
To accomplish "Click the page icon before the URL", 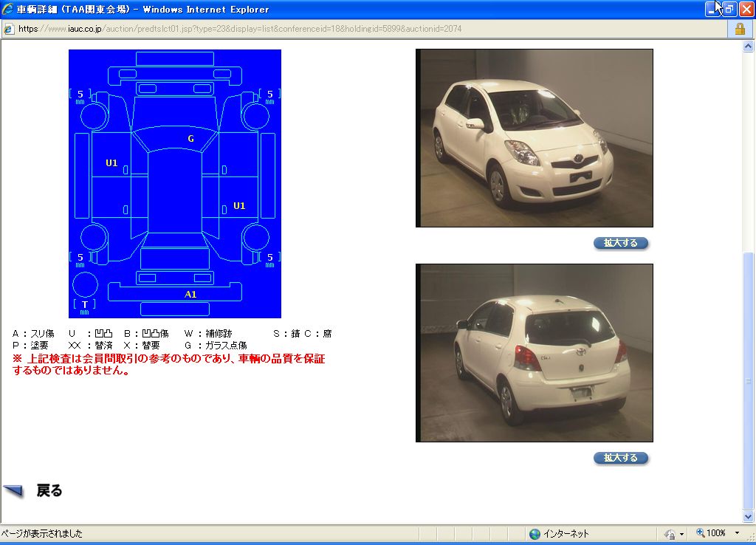I will click(9, 29).
